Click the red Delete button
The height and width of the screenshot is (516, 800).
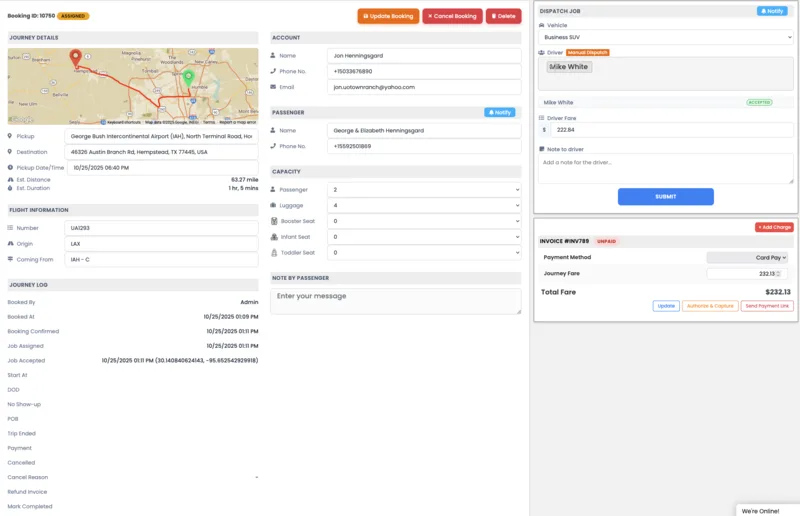point(503,16)
